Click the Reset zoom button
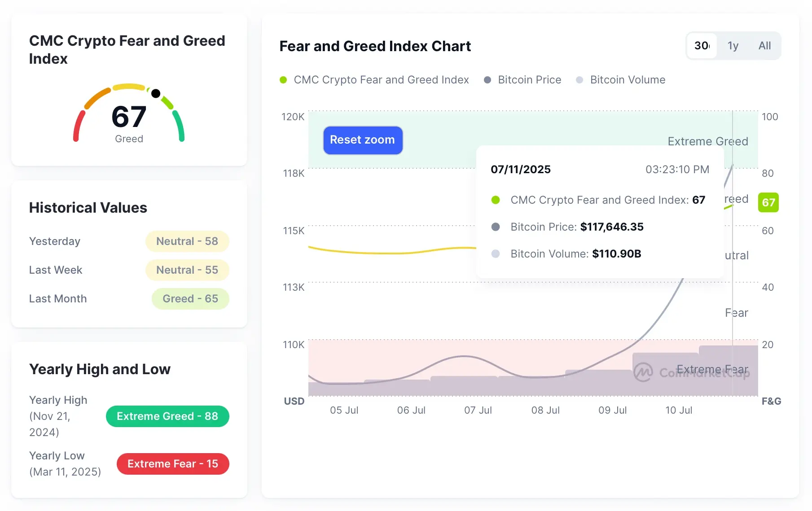Image resolution: width=812 pixels, height=511 pixels. click(363, 140)
